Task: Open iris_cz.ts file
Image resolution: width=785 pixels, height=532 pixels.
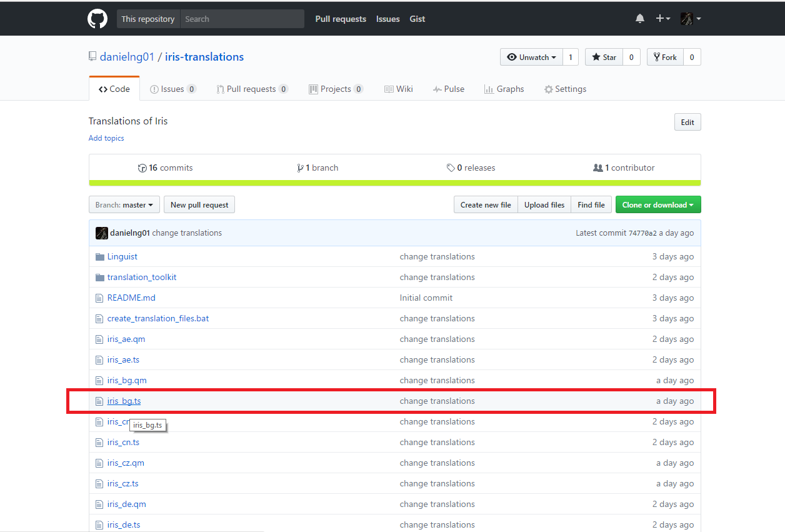Action: point(122,483)
